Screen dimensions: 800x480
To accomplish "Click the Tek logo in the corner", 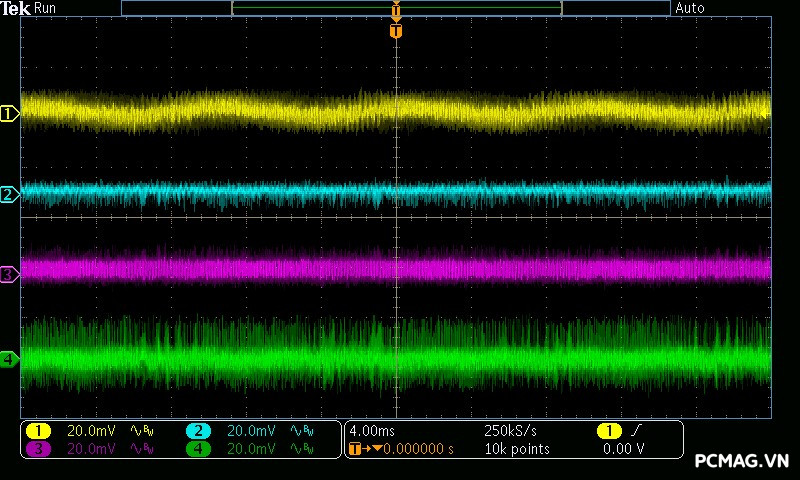I will pos(16,8).
